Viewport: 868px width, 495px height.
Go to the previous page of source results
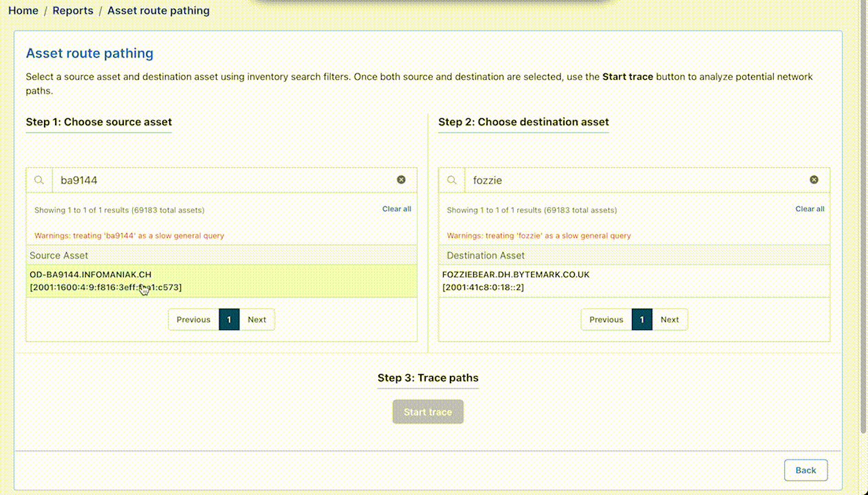(x=193, y=320)
